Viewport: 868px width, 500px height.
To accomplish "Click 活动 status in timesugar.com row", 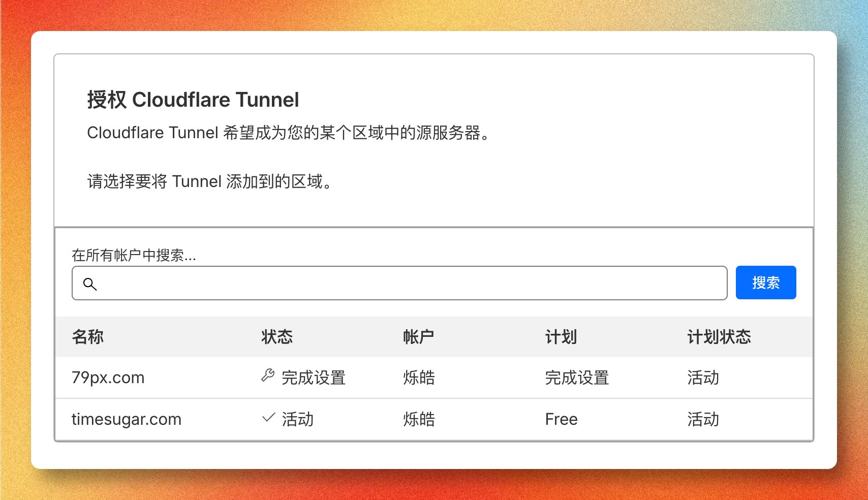I will 298,419.
